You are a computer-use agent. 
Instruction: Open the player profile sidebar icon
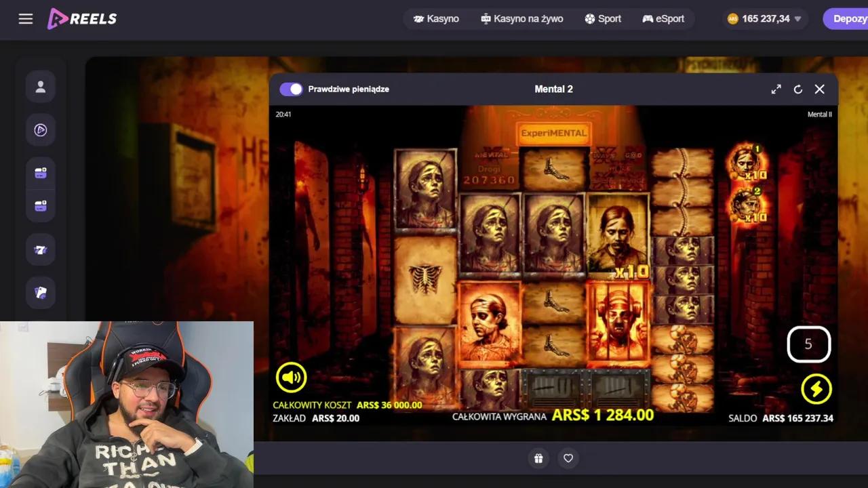40,86
